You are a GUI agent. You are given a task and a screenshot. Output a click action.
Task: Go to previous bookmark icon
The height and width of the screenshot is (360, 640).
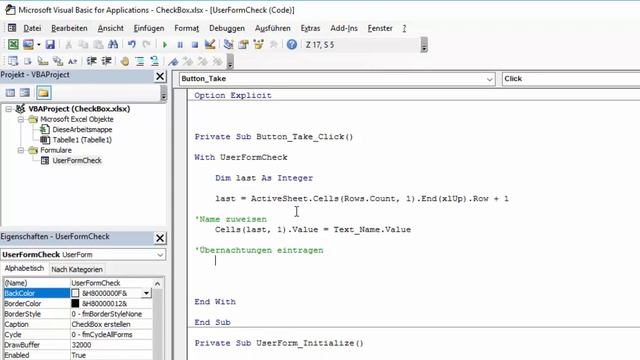click(x=203, y=61)
